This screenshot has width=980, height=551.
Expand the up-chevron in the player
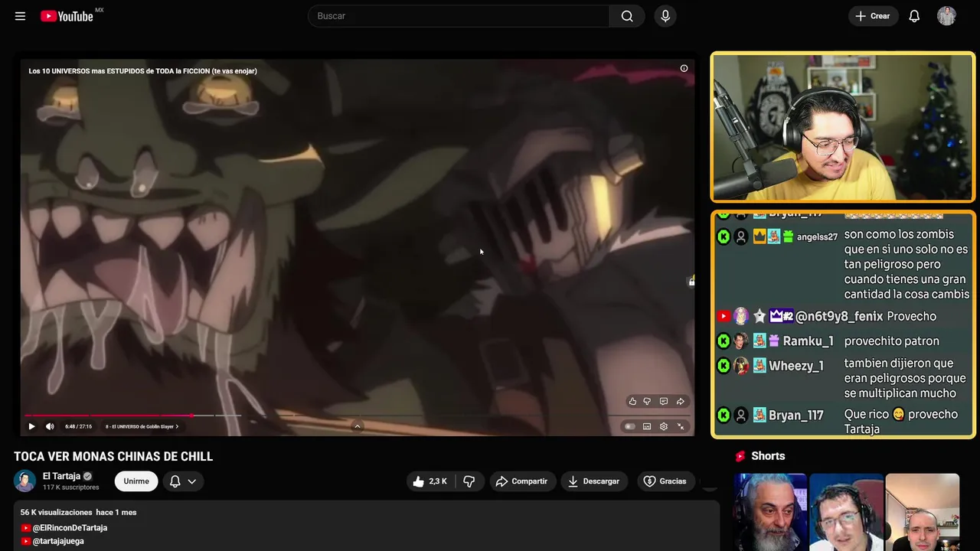click(357, 426)
